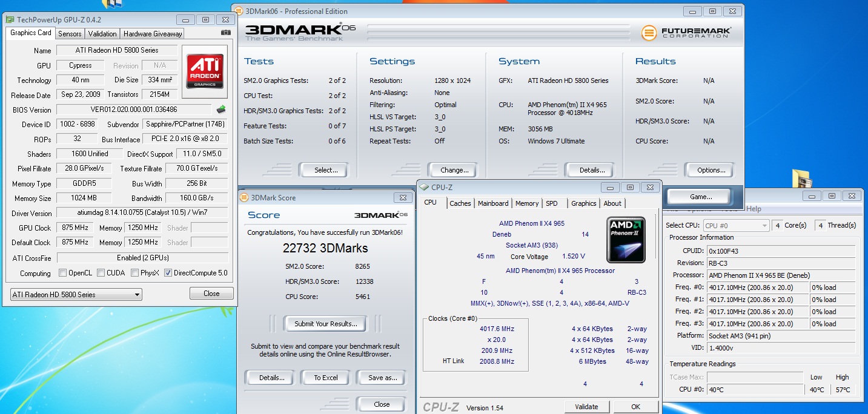Click the GPU-Z screenshot camera icon
Viewport: 868px width, 414px height.
pos(226,33)
